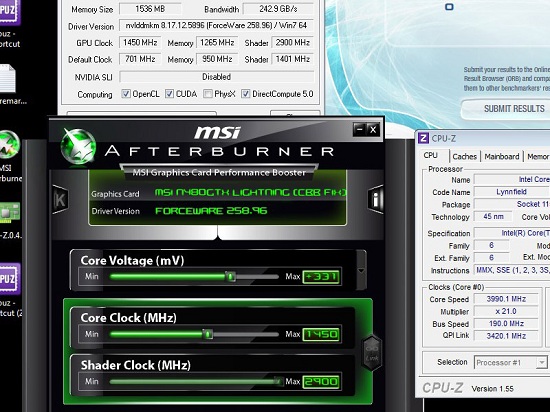Open the text file desktop icon

click(8, 79)
